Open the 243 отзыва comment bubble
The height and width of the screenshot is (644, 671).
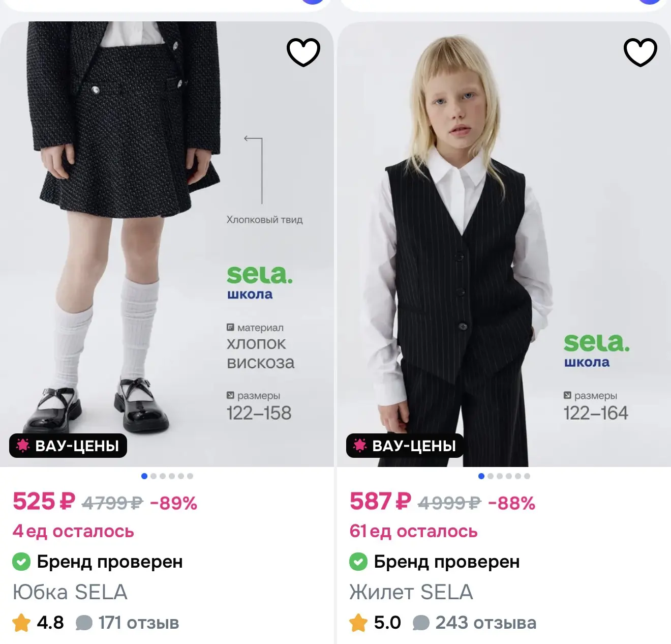tap(421, 623)
